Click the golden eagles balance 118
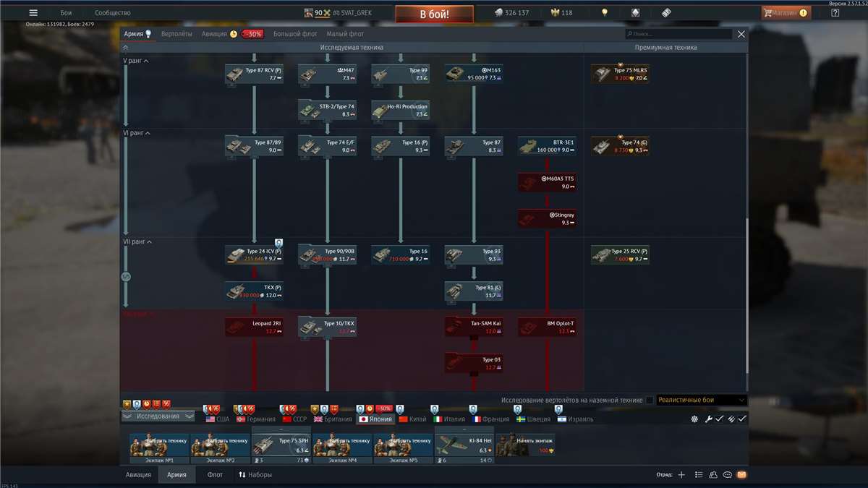The image size is (868, 488). click(561, 13)
